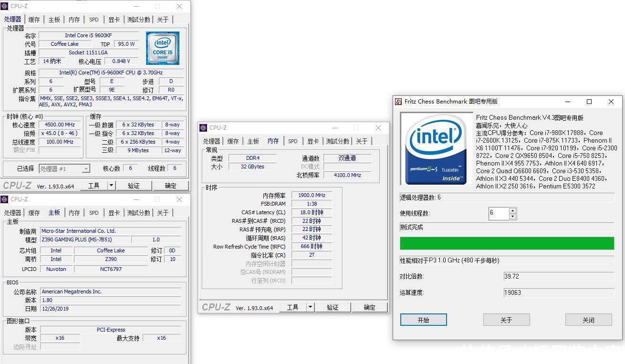Click CPU-Z app icon in memory window title

[x=203, y=128]
